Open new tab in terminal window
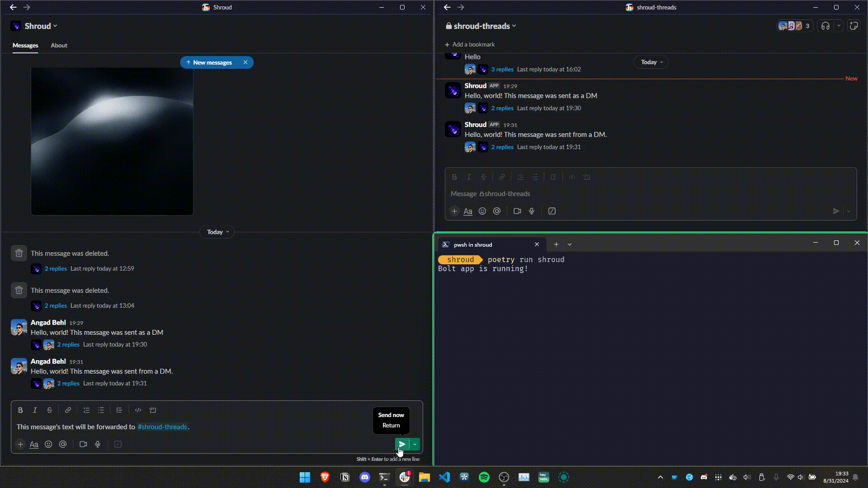Screen dimensions: 868x488 (x=556, y=244)
